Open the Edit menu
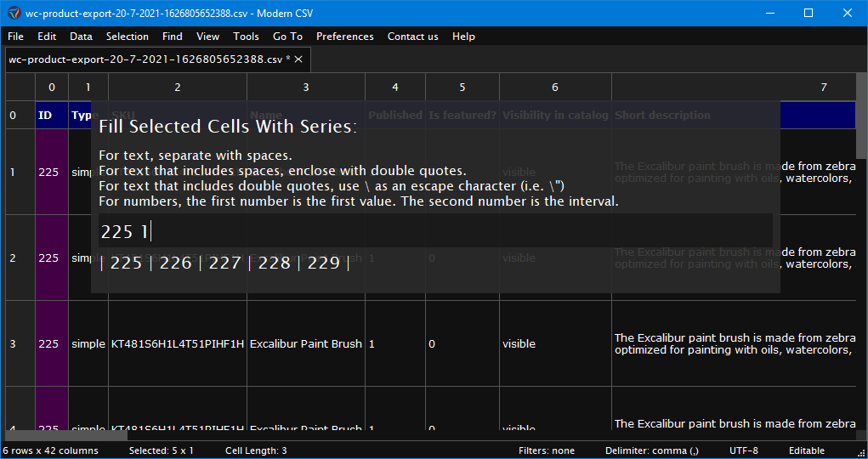The image size is (868, 459). (47, 37)
